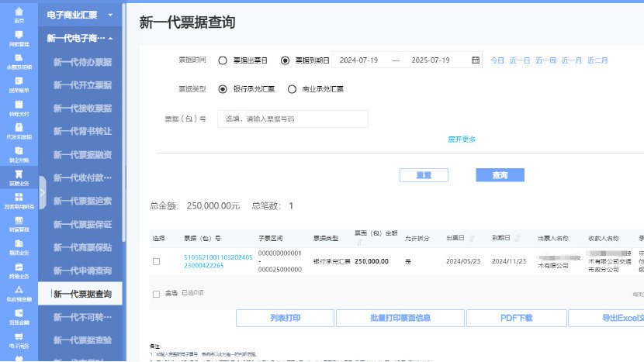Select 新一代票据查询 menu item
Image resolution: width=644 pixels, height=362 pixels.
(80, 294)
